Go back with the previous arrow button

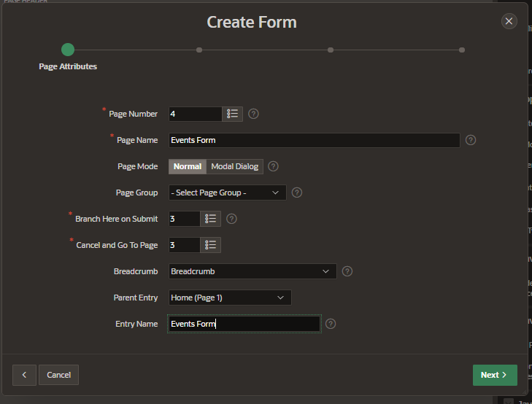click(x=24, y=375)
